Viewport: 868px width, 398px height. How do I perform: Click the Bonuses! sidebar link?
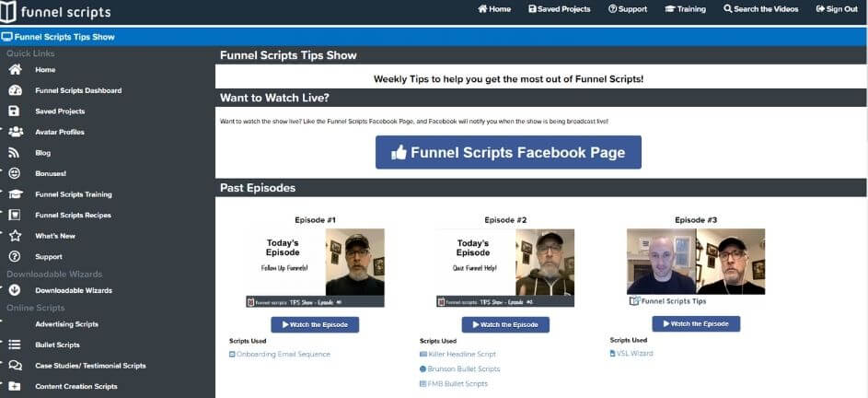tap(51, 173)
